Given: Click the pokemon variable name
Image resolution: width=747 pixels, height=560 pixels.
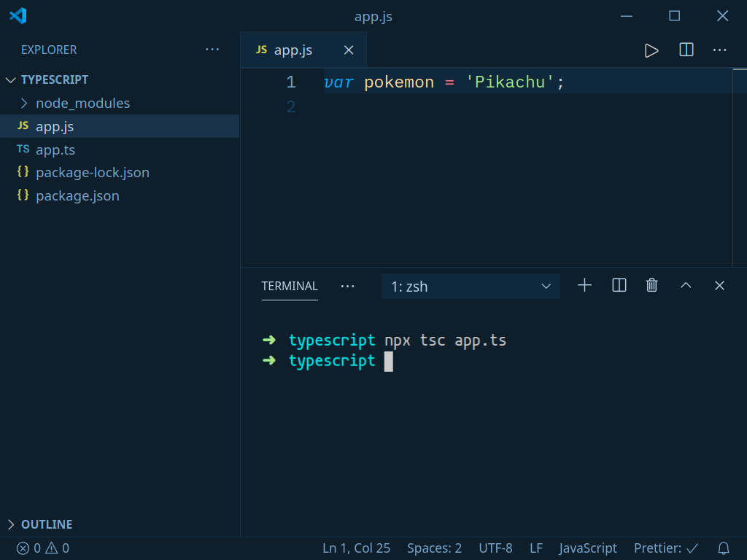Looking at the screenshot, I should pyautogui.click(x=399, y=82).
